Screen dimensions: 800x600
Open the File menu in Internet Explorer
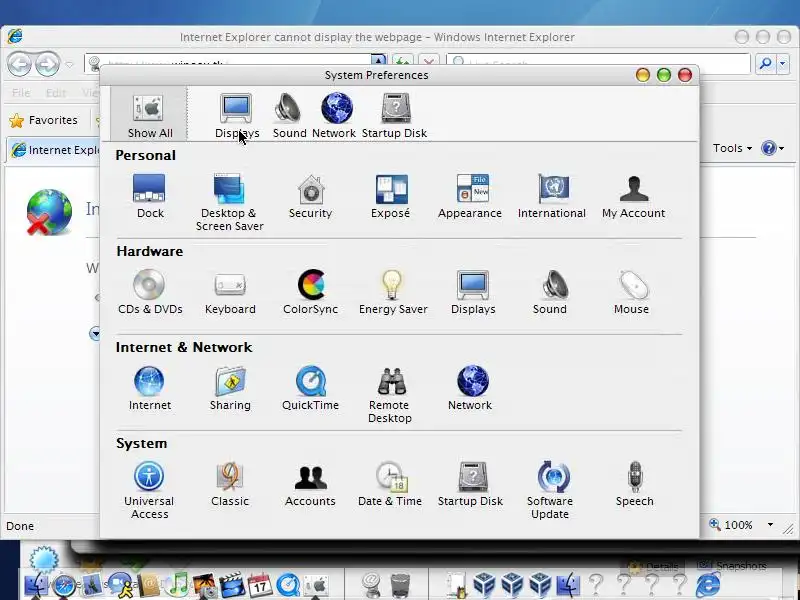(x=21, y=93)
